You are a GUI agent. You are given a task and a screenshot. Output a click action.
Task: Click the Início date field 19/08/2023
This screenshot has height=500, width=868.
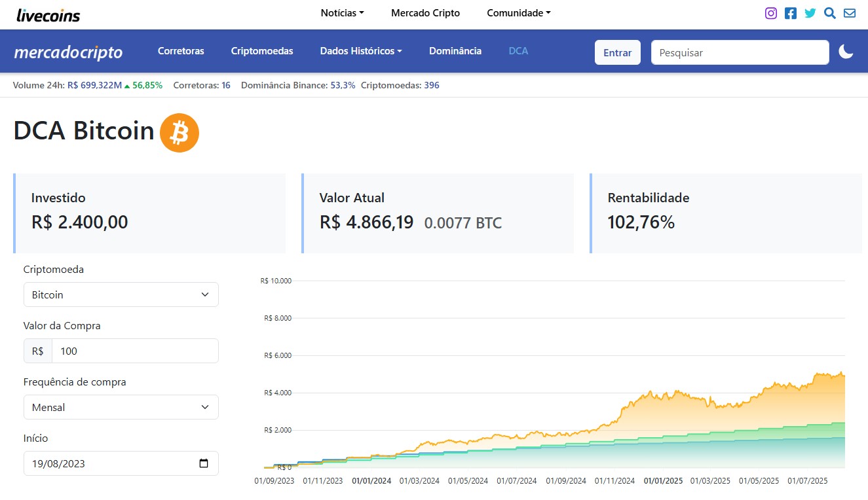121,463
